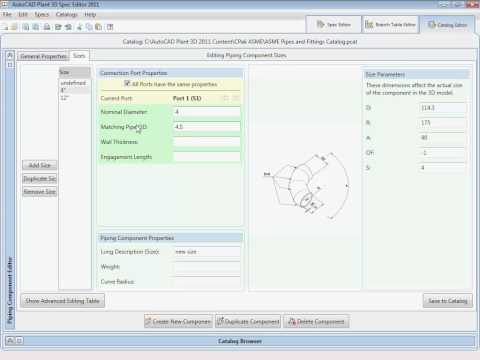Click the square icon below the editor pin
This screenshot has height=360, width=480.
(10, 65)
